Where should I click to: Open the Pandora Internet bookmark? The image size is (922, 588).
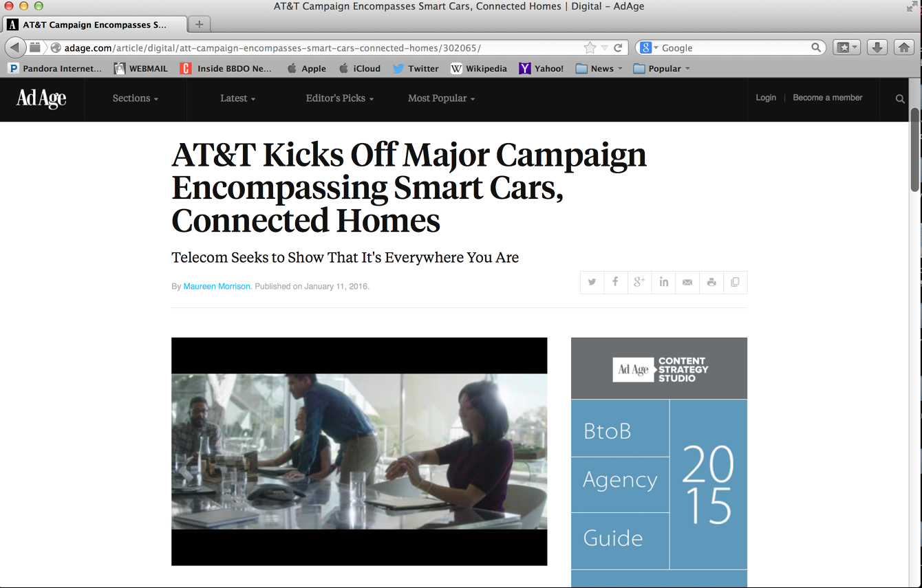click(x=55, y=68)
